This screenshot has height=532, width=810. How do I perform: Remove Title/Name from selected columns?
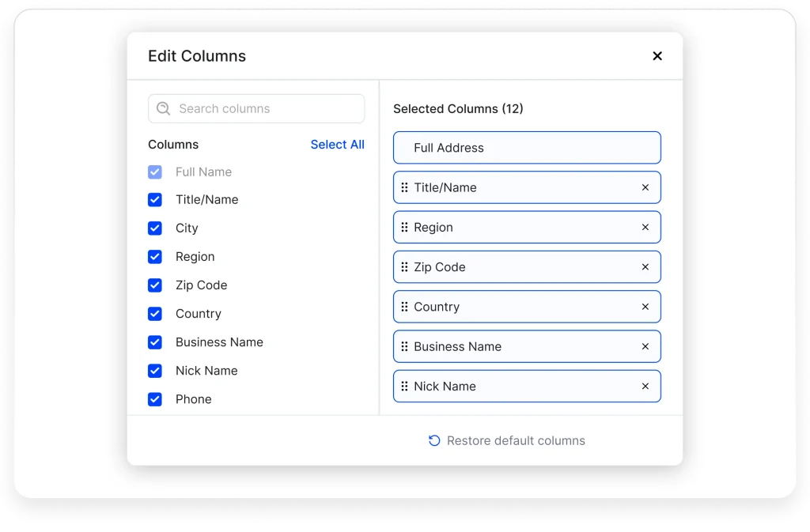point(645,187)
